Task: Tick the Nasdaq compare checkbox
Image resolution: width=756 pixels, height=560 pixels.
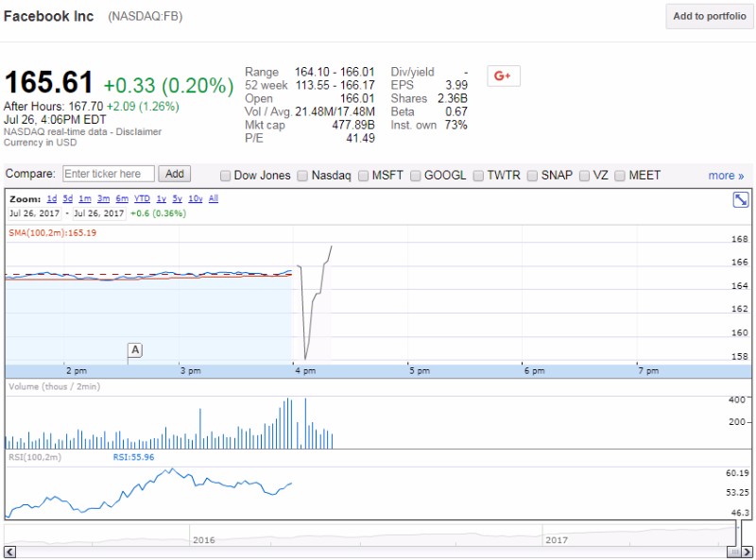Action: 302,176
